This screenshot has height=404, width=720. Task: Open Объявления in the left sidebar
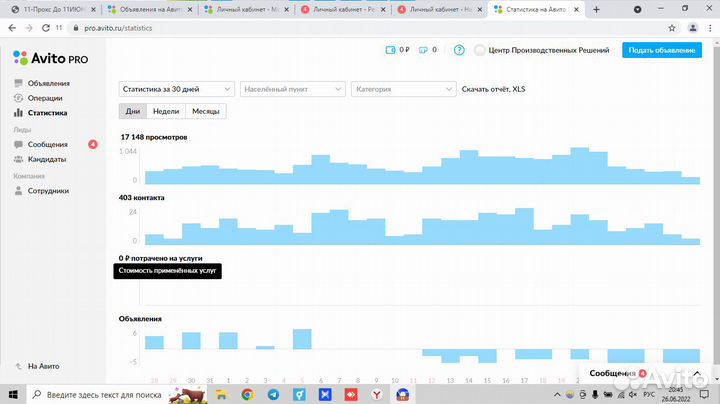[48, 83]
